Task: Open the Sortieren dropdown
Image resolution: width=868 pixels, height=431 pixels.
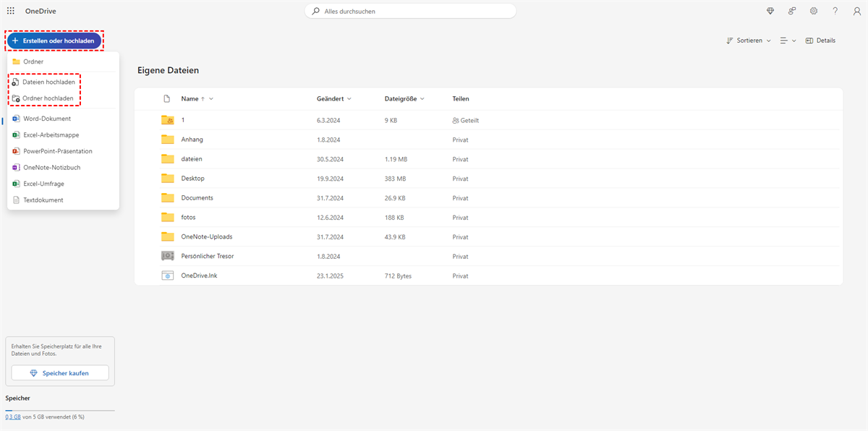Action: pyautogui.click(x=749, y=40)
